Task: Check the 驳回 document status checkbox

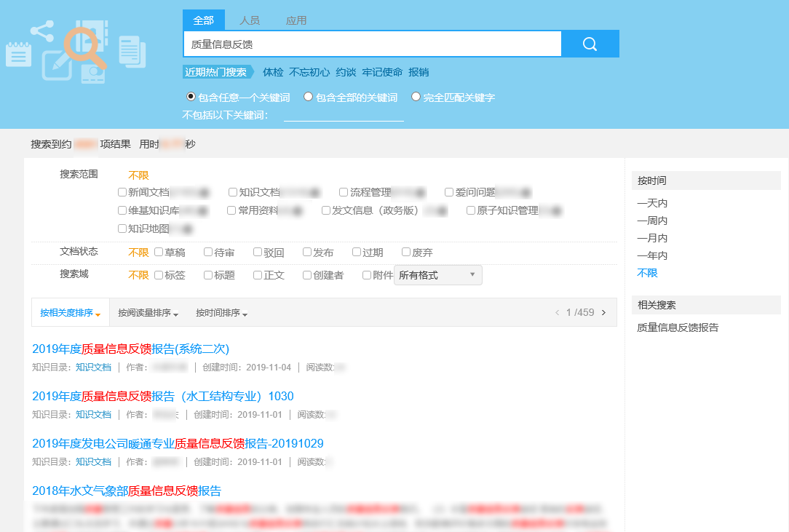Action: click(257, 252)
